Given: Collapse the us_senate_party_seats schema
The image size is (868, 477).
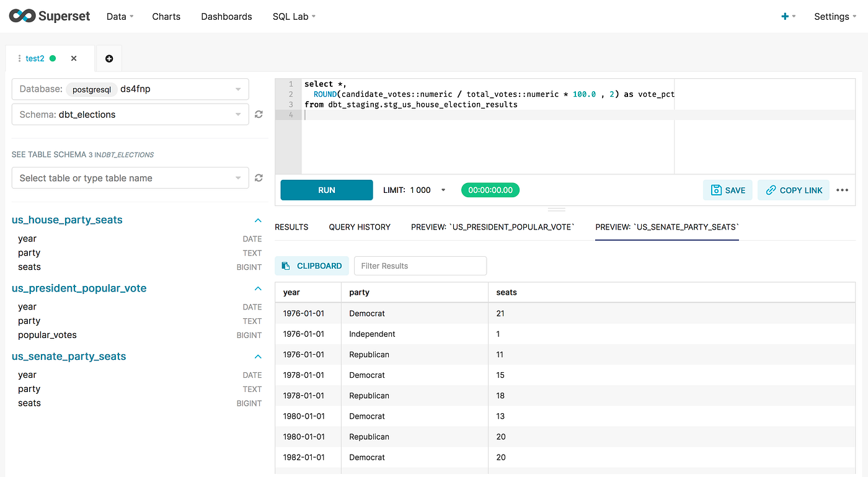Looking at the screenshot, I should (x=257, y=356).
